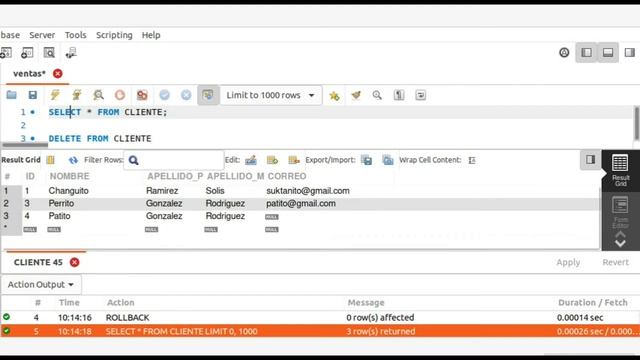Toggle continue on error icon
This screenshot has width=640, height=360.
[x=142, y=95]
